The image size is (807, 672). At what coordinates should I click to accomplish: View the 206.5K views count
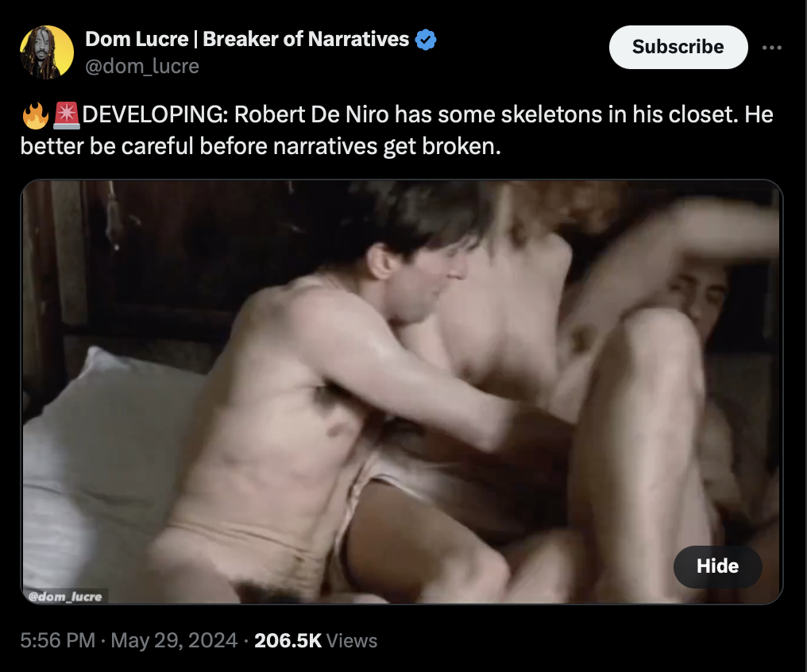[x=288, y=640]
